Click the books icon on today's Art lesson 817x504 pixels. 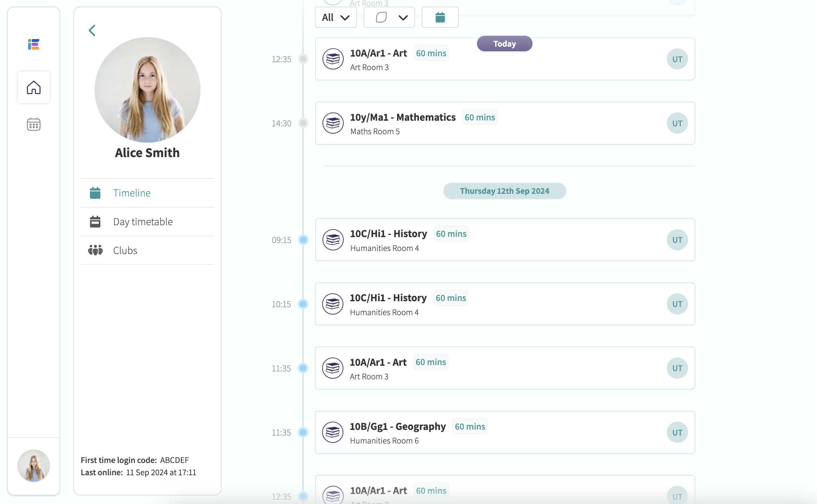point(333,59)
